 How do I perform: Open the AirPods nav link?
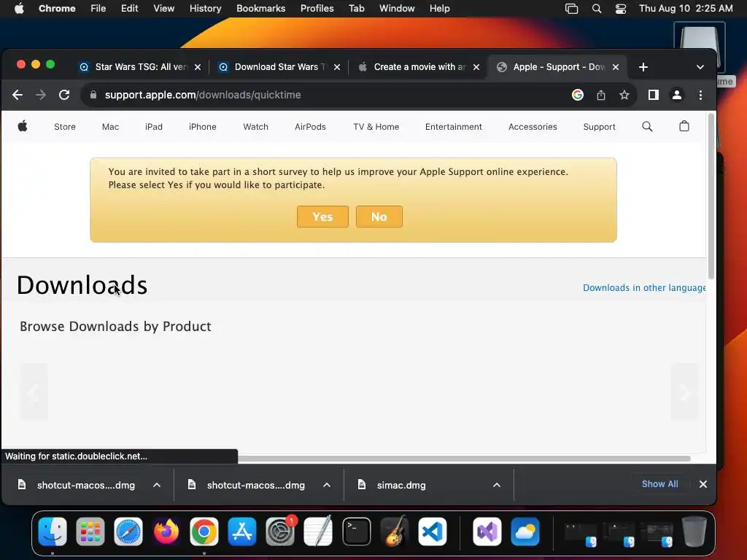[x=310, y=127]
